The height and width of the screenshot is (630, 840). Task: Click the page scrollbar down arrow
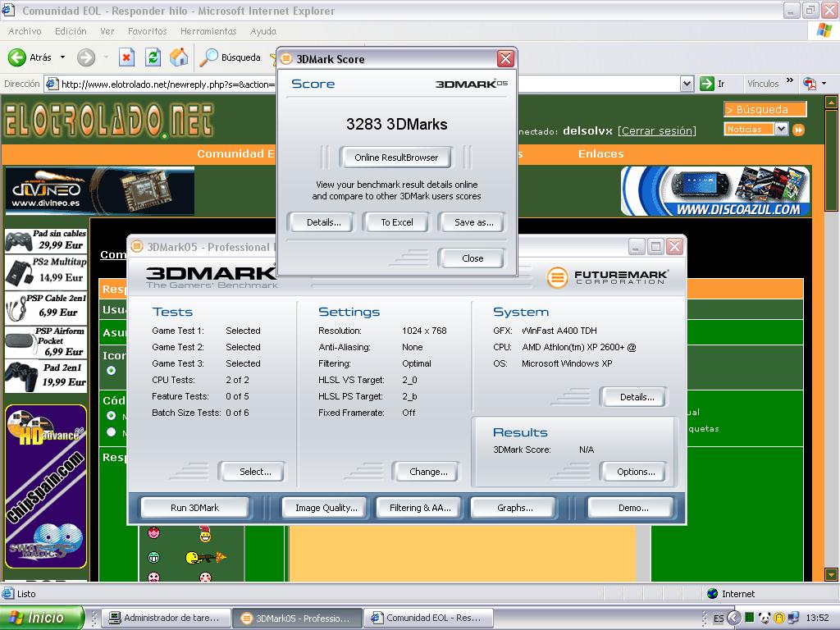pos(831,575)
